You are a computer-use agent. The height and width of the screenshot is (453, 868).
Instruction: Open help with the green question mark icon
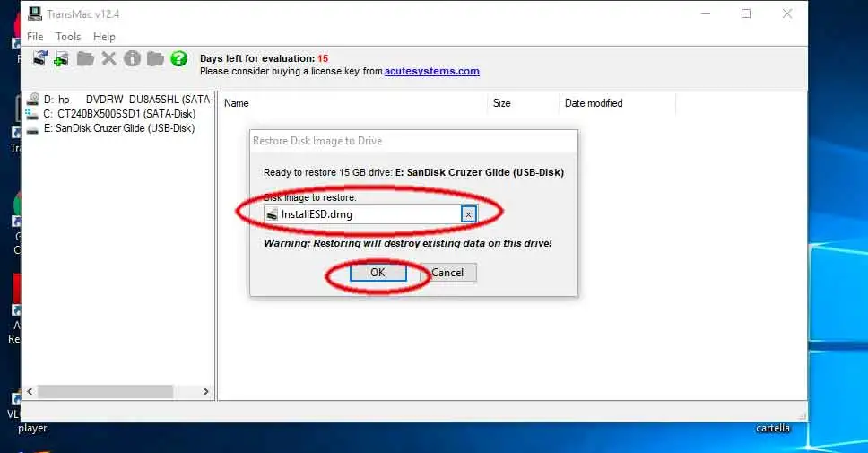point(178,58)
